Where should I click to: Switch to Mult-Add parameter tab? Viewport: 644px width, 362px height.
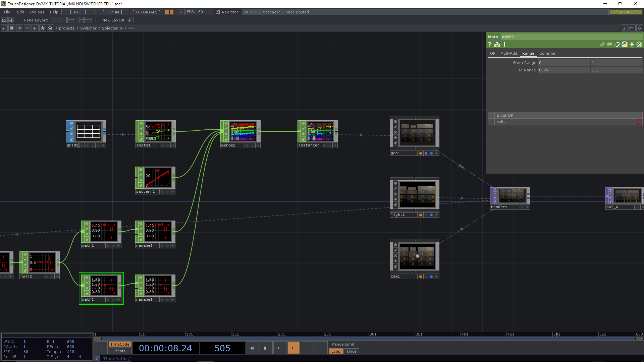[x=508, y=53]
